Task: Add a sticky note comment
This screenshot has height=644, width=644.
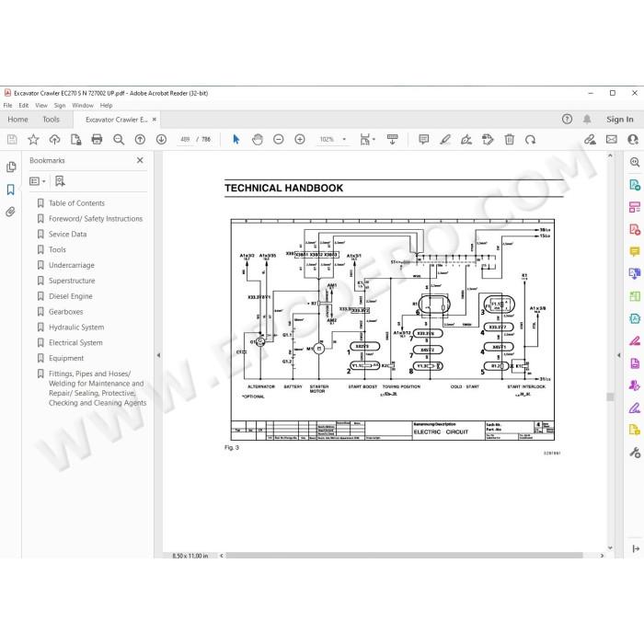Action: (x=424, y=140)
